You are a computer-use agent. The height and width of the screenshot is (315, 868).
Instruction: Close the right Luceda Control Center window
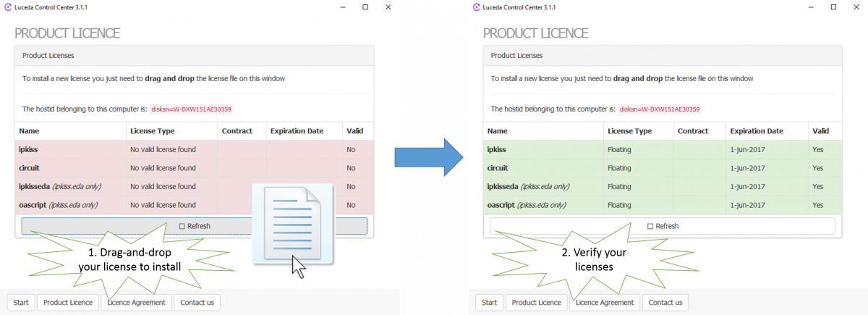(x=856, y=7)
